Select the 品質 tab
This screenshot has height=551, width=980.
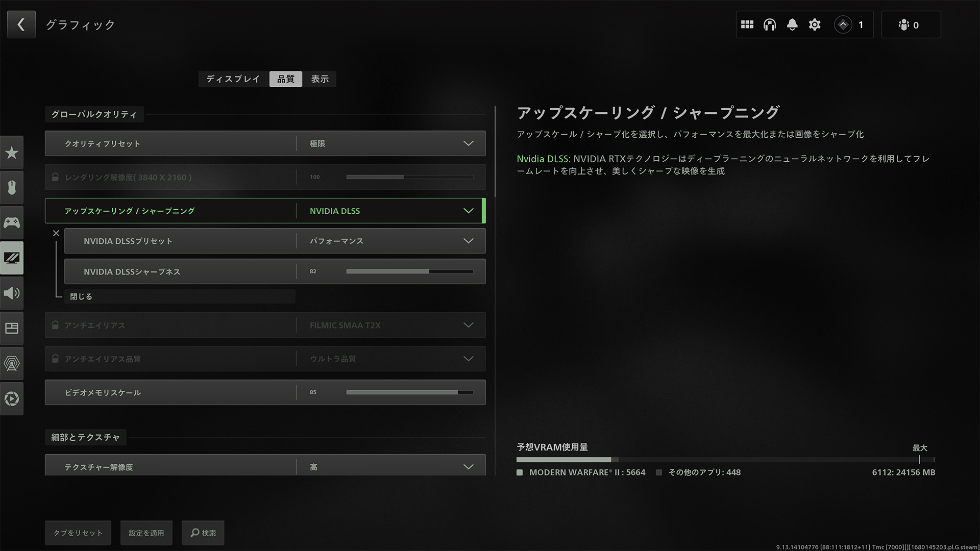[286, 79]
